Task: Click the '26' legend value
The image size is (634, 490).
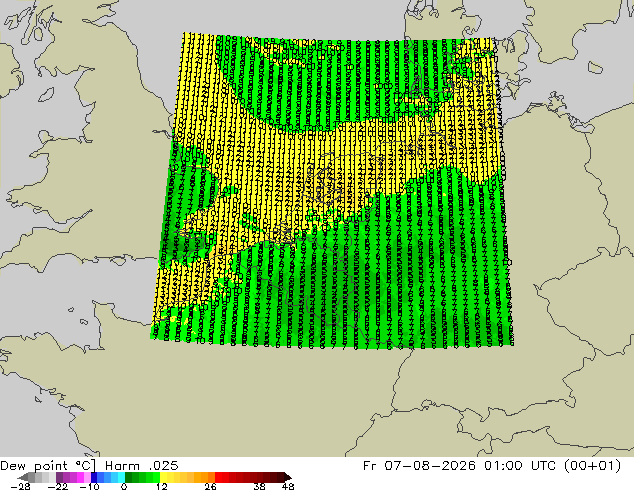Action: 210,486
